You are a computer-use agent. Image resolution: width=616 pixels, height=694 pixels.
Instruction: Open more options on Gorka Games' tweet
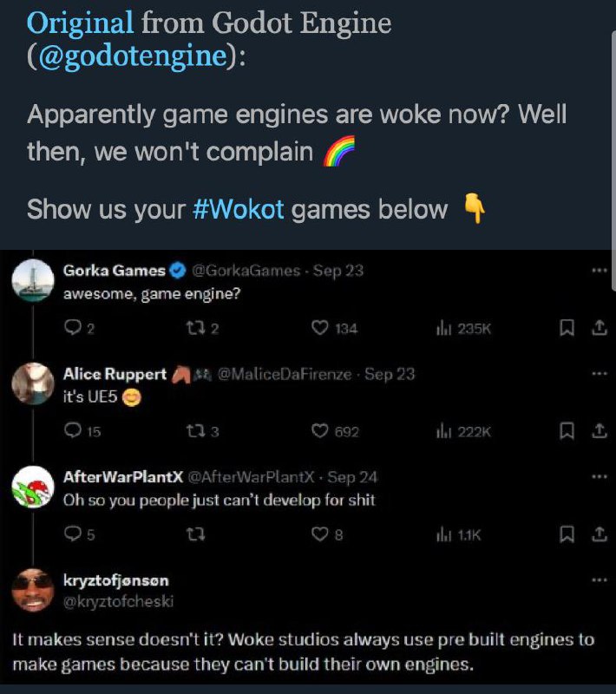tap(597, 271)
